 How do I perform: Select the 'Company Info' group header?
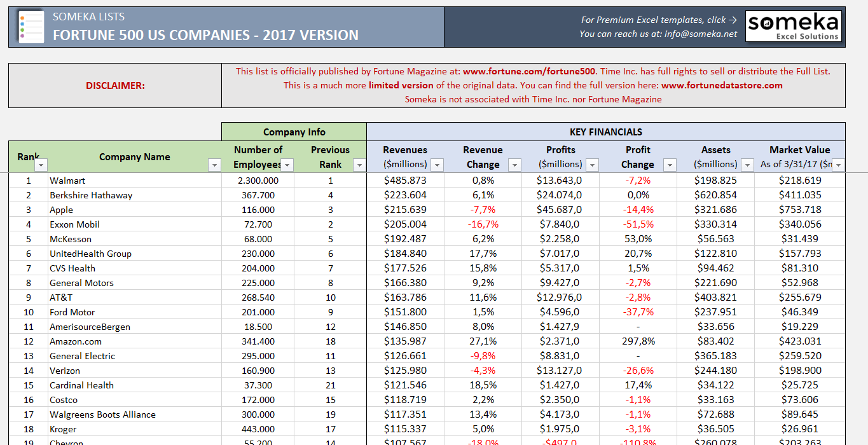click(294, 132)
